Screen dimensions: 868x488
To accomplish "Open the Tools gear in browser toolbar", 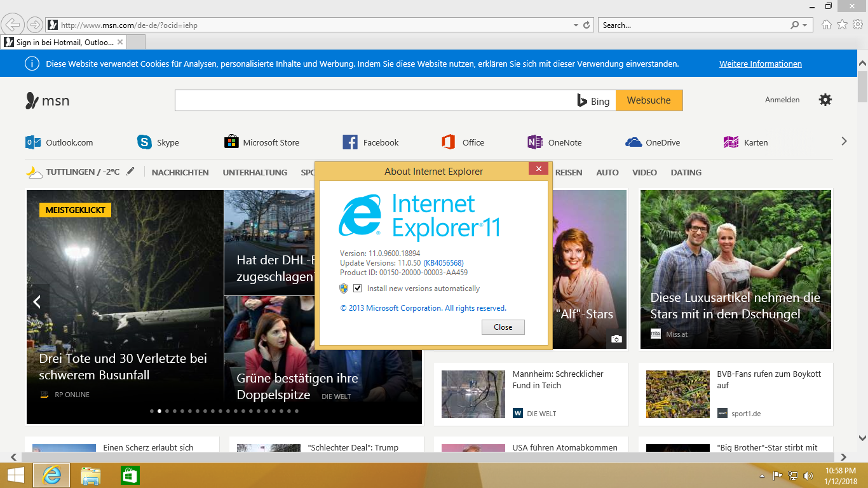I will pos(857,25).
